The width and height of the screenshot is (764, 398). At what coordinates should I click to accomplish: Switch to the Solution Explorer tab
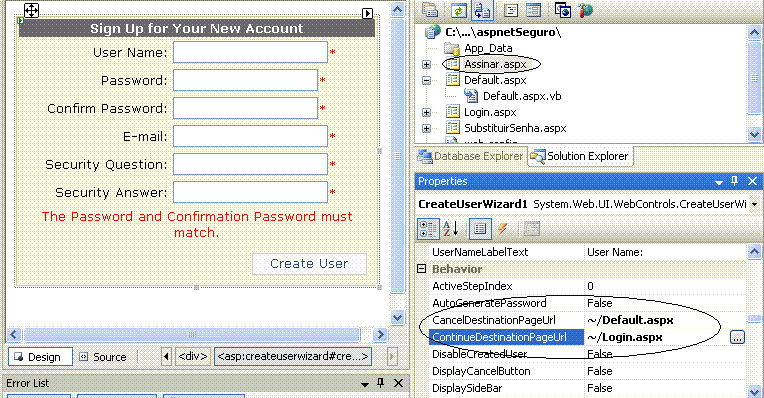coord(580,156)
